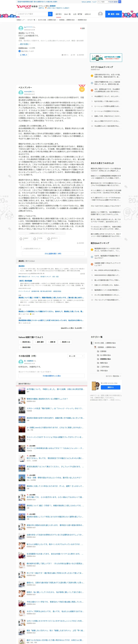Image resolution: width=138 pixels, height=644 pixels.
Task: Click the Yahoo! JAPAN 知恵袋 logo
Action: click(x=27, y=7)
